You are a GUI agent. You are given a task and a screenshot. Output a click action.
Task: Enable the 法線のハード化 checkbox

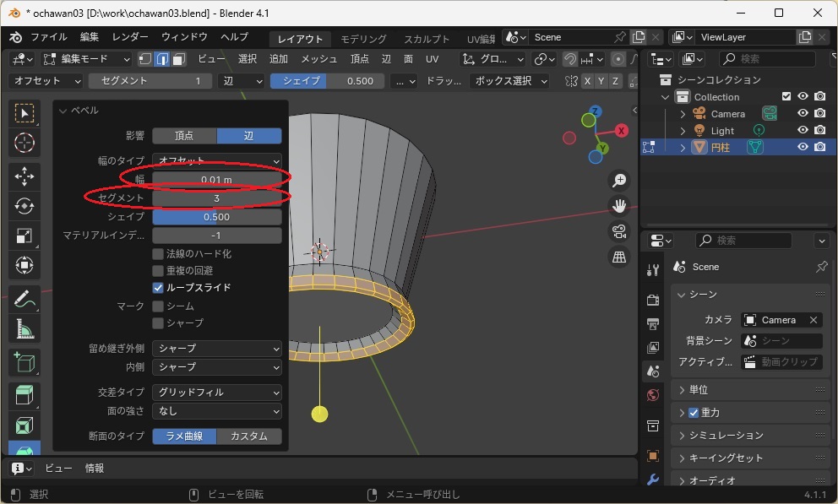point(158,253)
